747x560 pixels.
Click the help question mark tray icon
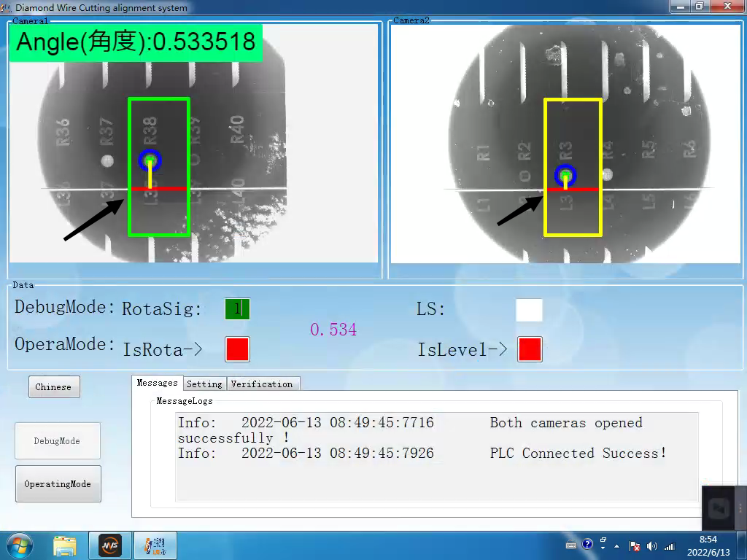[x=588, y=545]
